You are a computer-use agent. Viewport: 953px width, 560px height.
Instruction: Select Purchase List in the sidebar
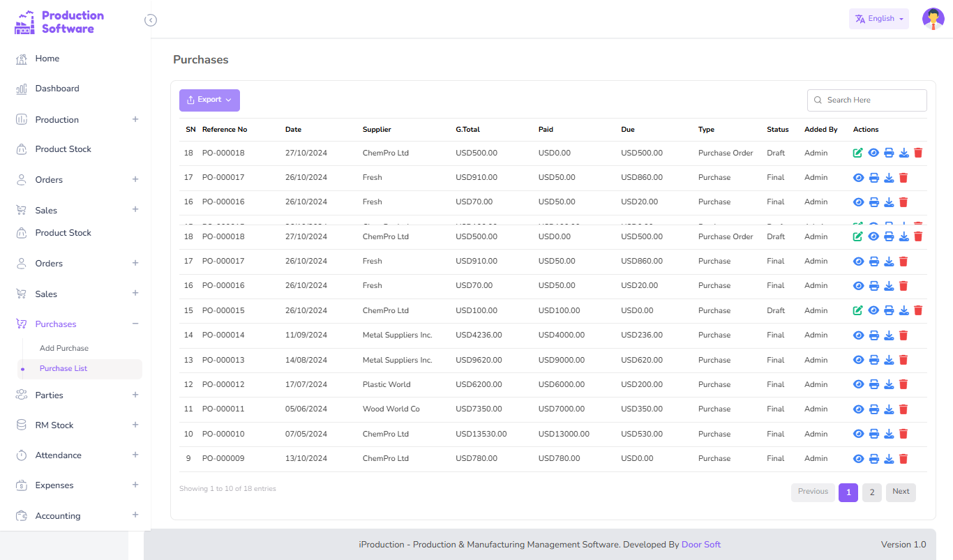click(x=63, y=368)
